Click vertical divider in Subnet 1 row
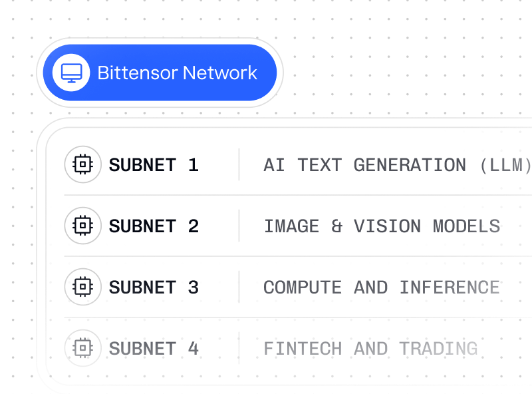Viewport: 532px width, 394px height. point(239,165)
